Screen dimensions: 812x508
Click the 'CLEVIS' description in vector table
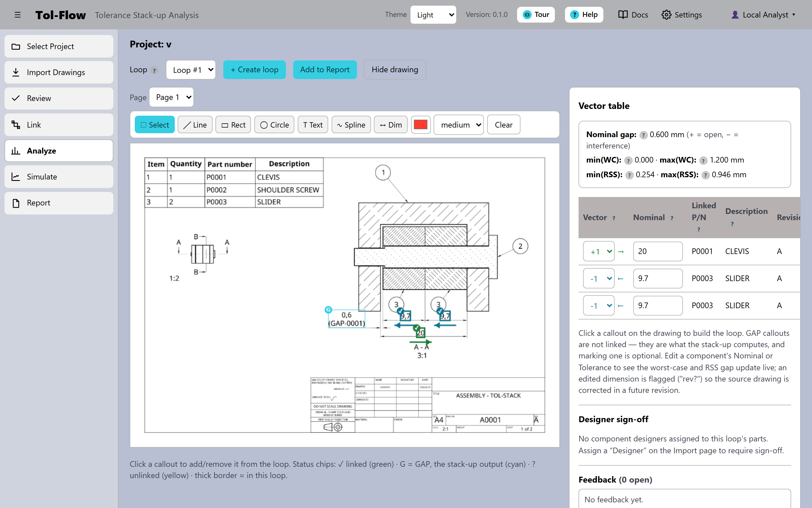click(x=737, y=251)
